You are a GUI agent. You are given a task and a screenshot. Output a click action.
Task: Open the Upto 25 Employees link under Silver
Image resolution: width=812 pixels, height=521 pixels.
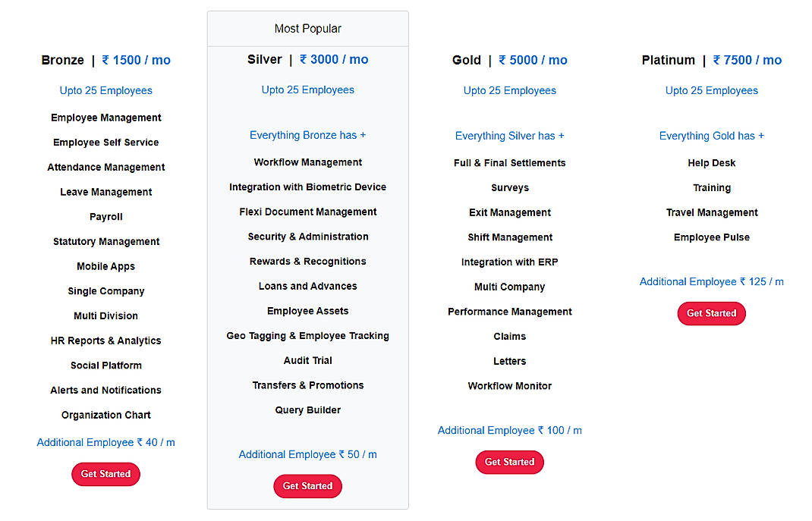[x=307, y=89]
